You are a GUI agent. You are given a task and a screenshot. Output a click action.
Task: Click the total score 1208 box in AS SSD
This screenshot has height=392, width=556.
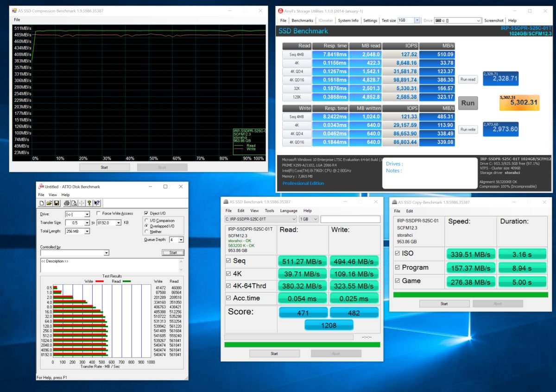329,325
